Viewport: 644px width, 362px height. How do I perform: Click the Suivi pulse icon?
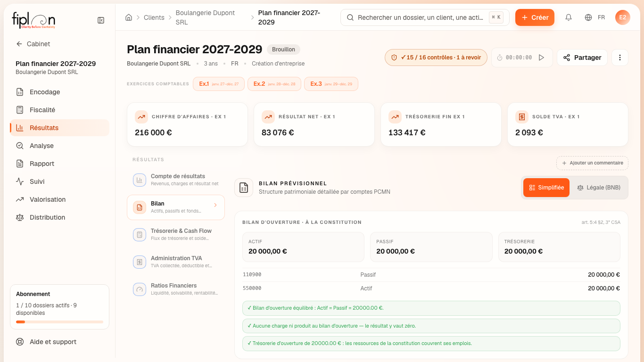point(20,181)
